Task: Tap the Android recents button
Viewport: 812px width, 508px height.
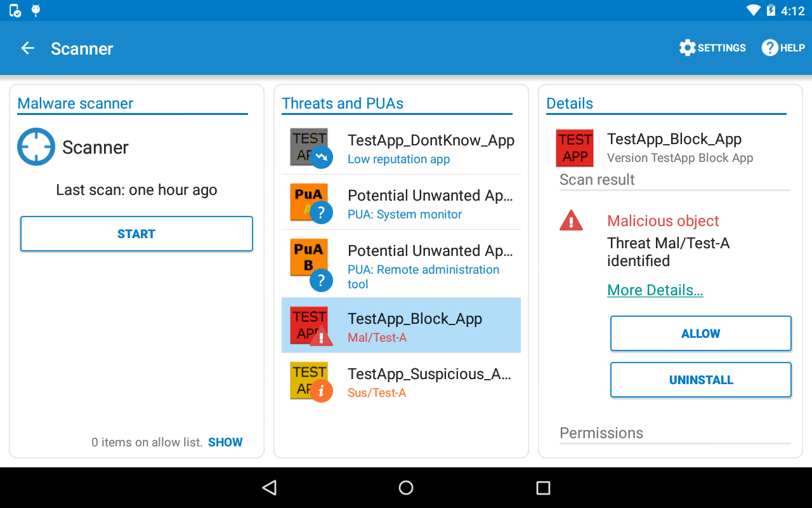Action: pyautogui.click(x=542, y=487)
